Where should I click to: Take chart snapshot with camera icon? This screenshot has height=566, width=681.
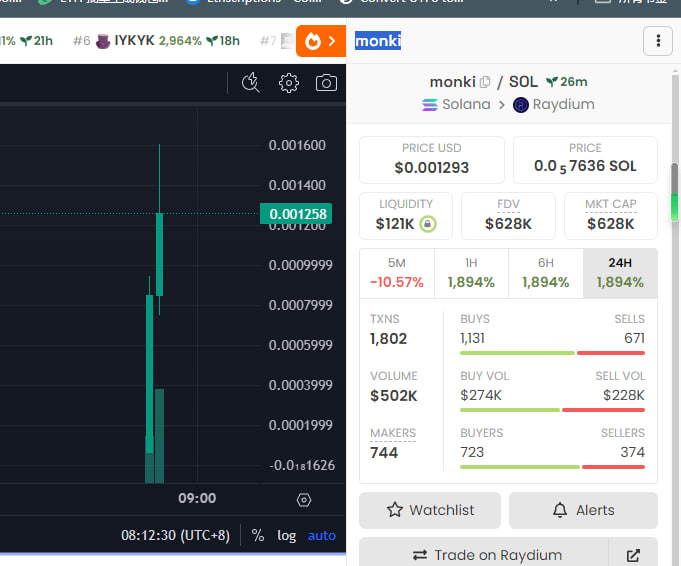click(x=326, y=83)
